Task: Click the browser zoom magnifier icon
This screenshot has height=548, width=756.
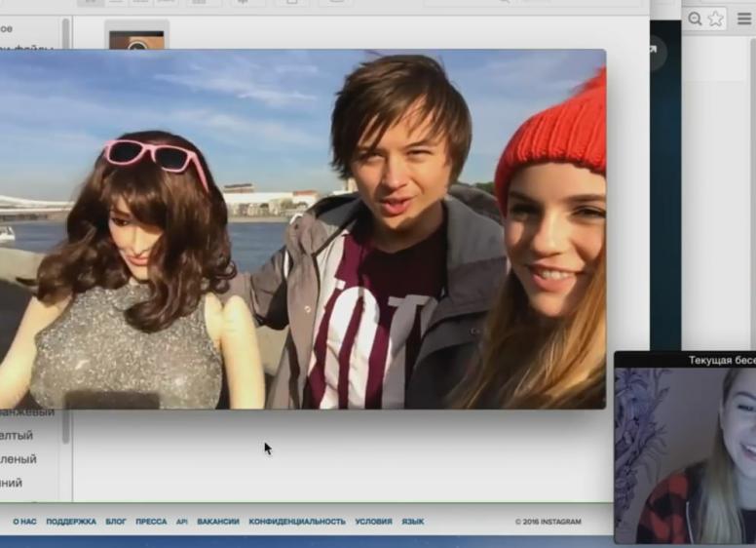Action: [695, 19]
